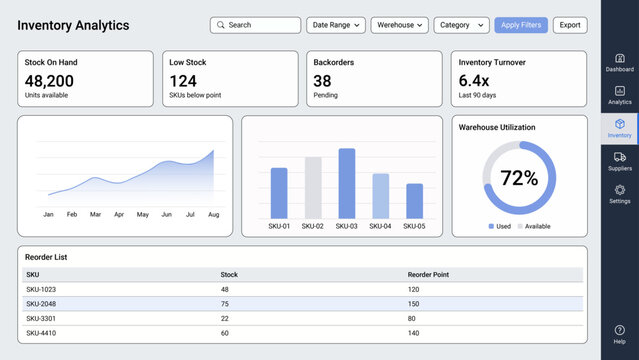Click the SKU column header

[33, 275]
